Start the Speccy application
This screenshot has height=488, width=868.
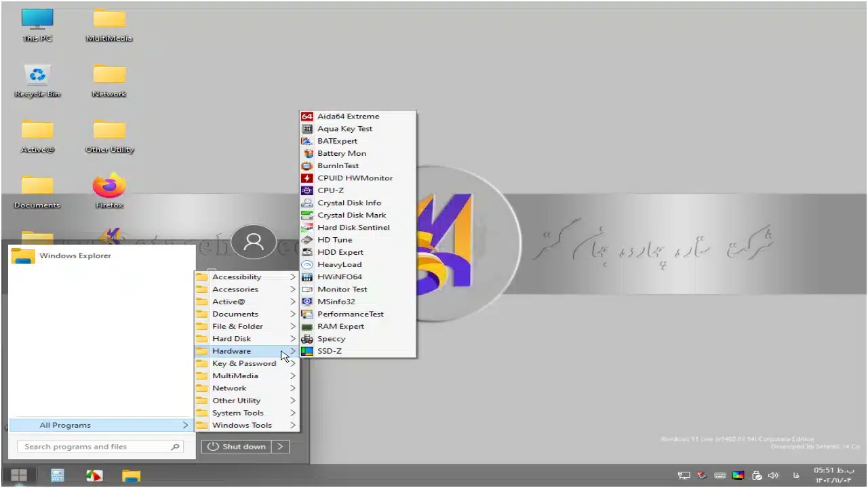[x=331, y=339]
